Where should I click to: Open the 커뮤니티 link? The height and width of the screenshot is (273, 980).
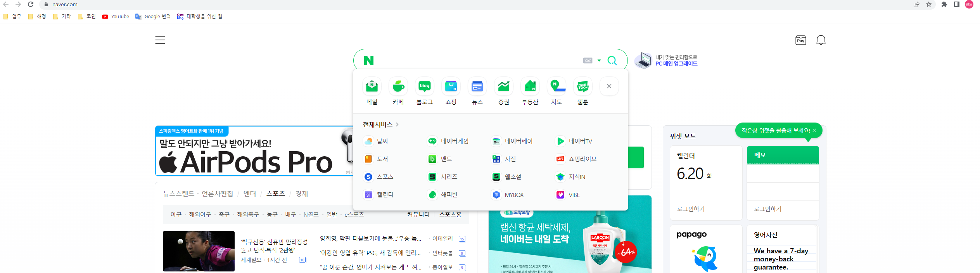pyautogui.click(x=418, y=214)
